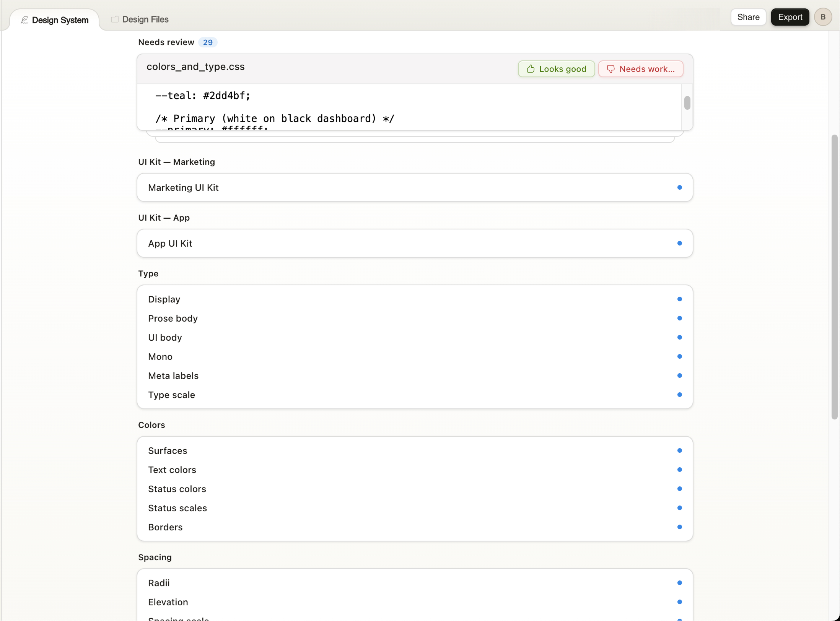The height and width of the screenshot is (621, 840).
Task: Click the blue dot beside Radii
Action: tap(679, 583)
